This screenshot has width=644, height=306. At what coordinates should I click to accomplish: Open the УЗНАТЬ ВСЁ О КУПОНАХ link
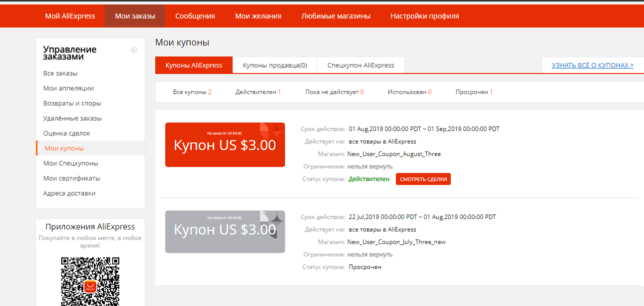point(593,65)
